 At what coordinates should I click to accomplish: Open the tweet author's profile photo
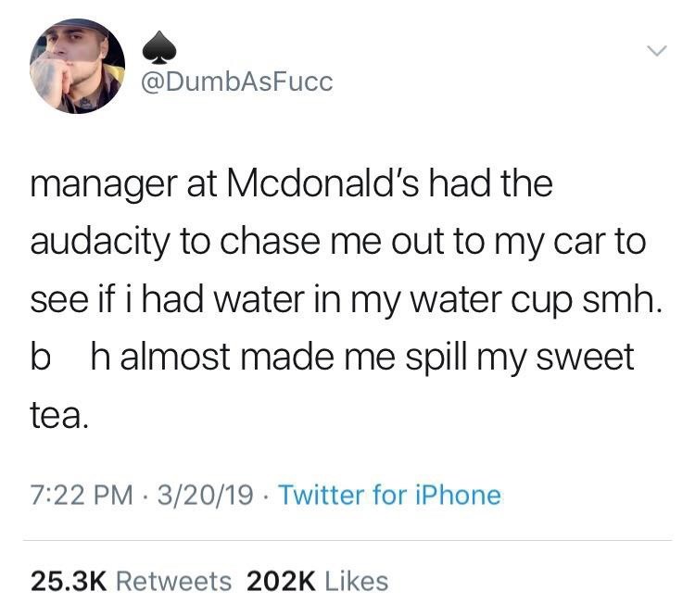tap(77, 66)
